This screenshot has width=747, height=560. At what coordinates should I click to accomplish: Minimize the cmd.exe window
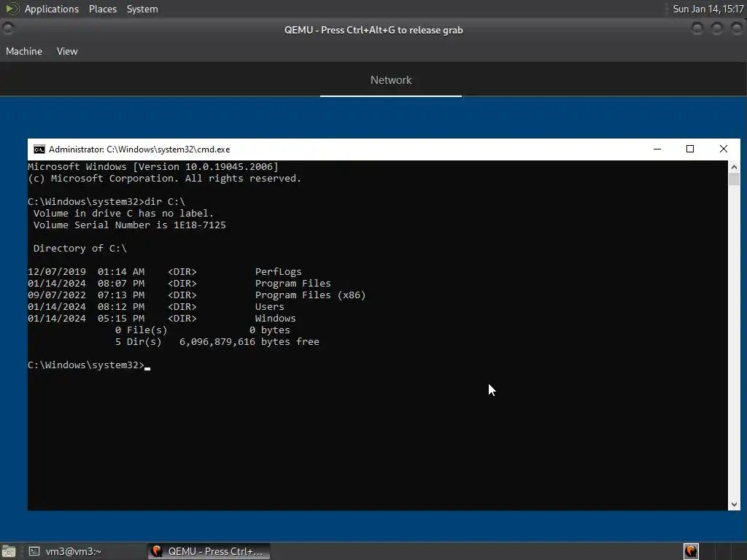657,149
